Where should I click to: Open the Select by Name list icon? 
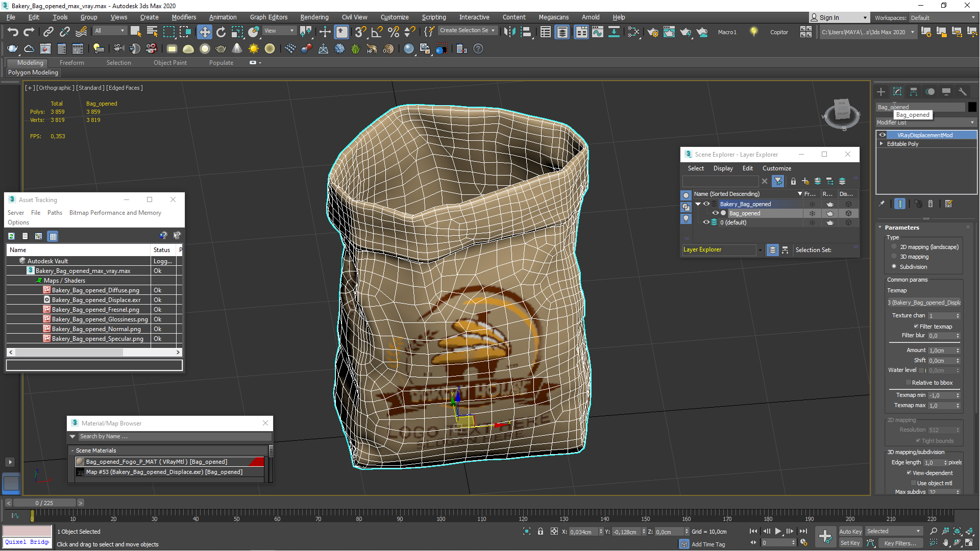point(152,32)
